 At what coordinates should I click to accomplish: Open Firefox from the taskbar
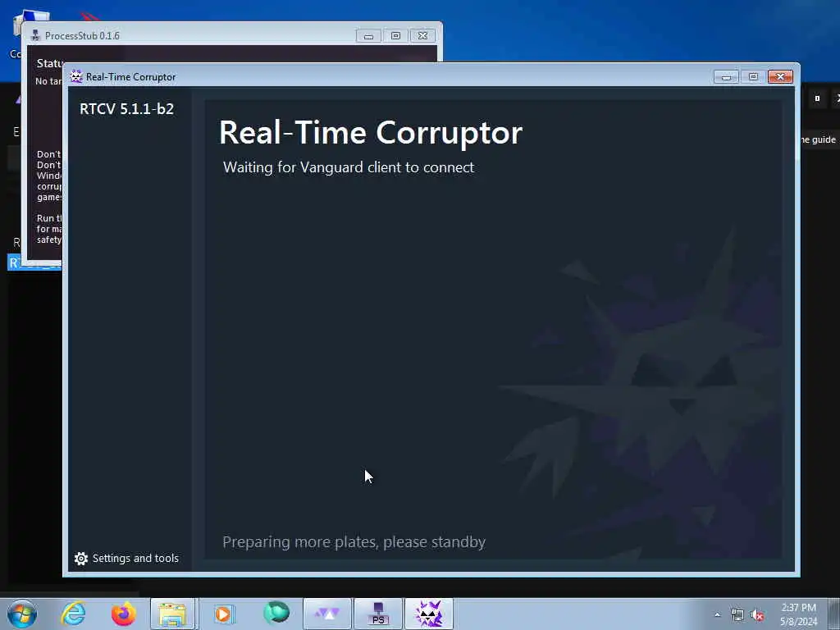(x=124, y=614)
